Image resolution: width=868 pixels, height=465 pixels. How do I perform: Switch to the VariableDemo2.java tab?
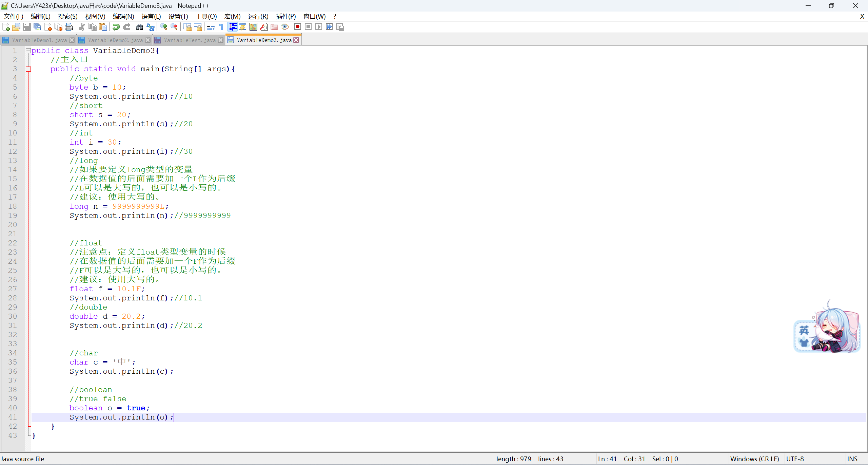[115, 40]
